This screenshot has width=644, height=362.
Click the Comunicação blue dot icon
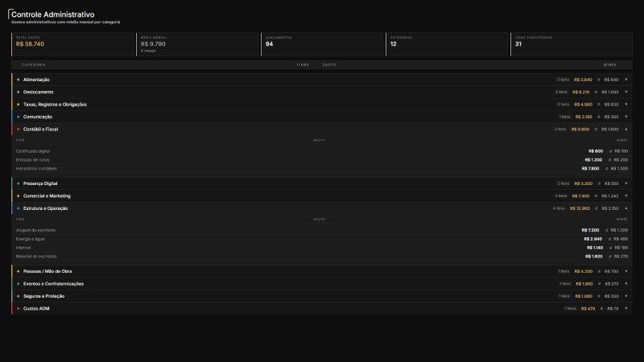click(18, 117)
